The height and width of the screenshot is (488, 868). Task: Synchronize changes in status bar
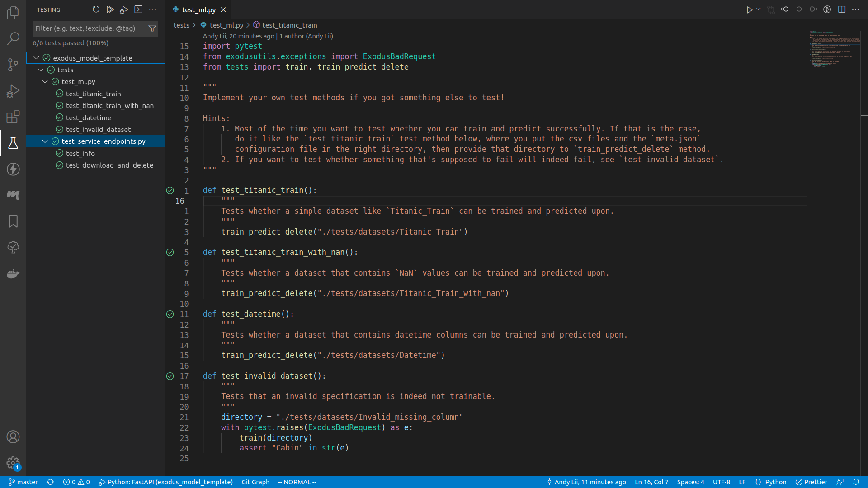50,482
